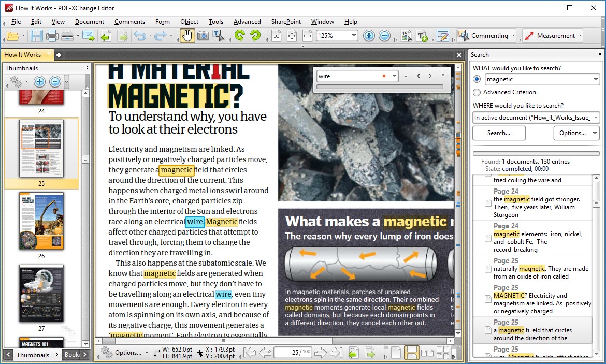The height and width of the screenshot is (364, 606).
Task: Select the Hand tool
Action: 187,36
